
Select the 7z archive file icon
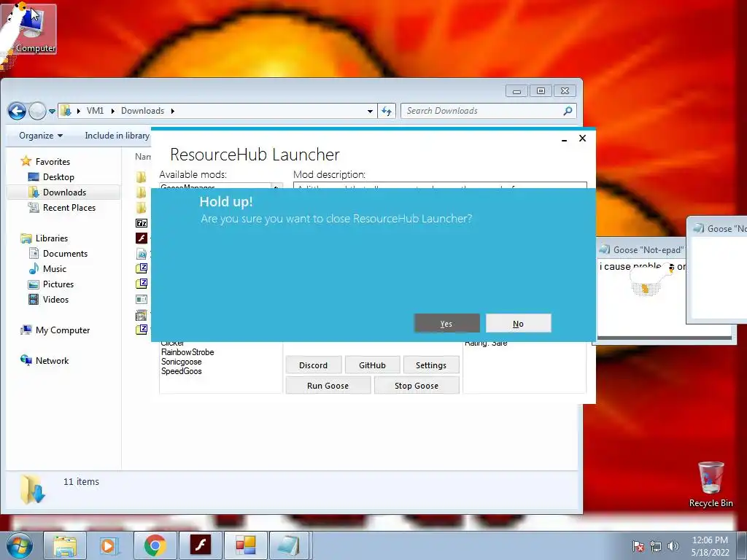coord(142,223)
